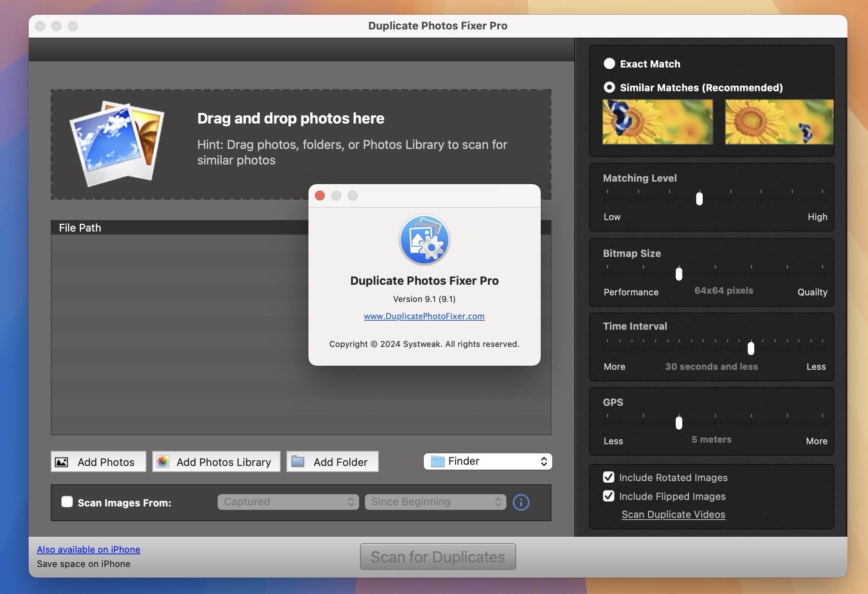
Task: Click the left sunflower butterfly thumbnail
Action: pos(657,122)
